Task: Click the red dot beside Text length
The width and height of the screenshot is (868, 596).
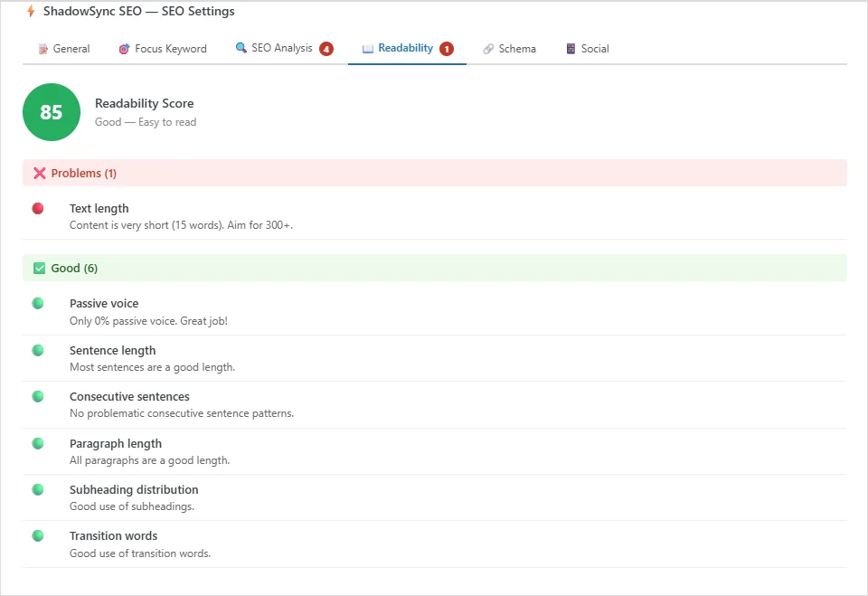Action: click(x=38, y=208)
